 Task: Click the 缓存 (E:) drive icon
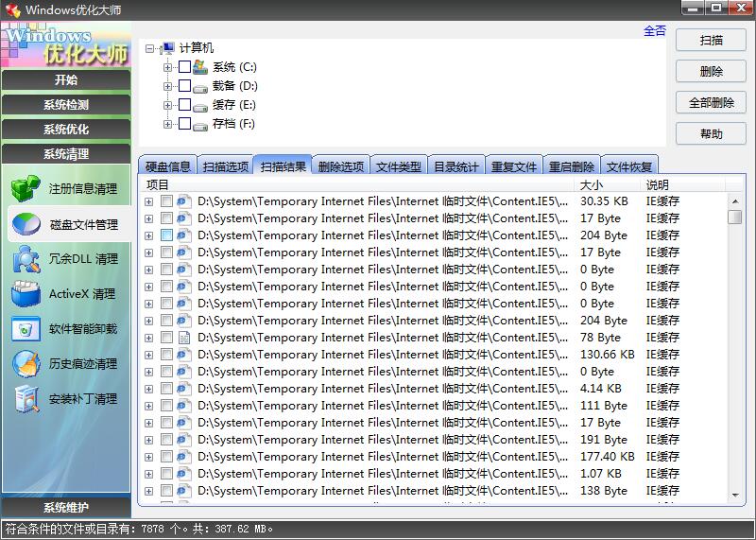pos(200,107)
